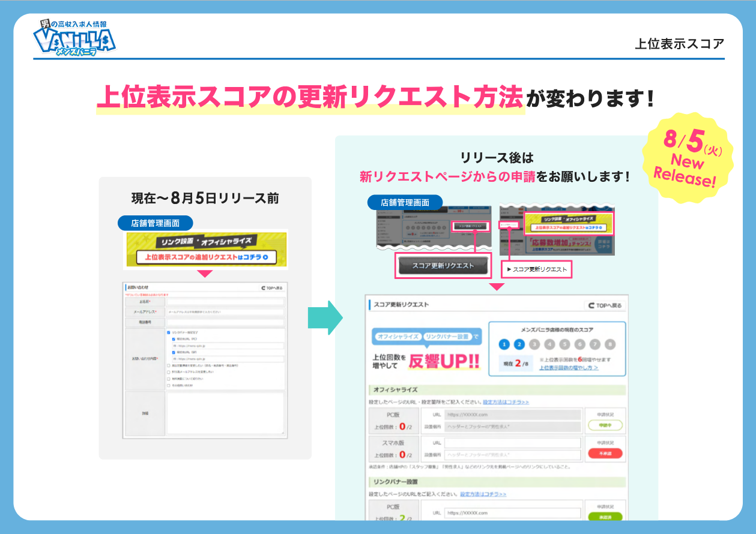Click the Mens Vanilla logo
Viewport: 756px width, 534px height.
pyautogui.click(x=74, y=38)
